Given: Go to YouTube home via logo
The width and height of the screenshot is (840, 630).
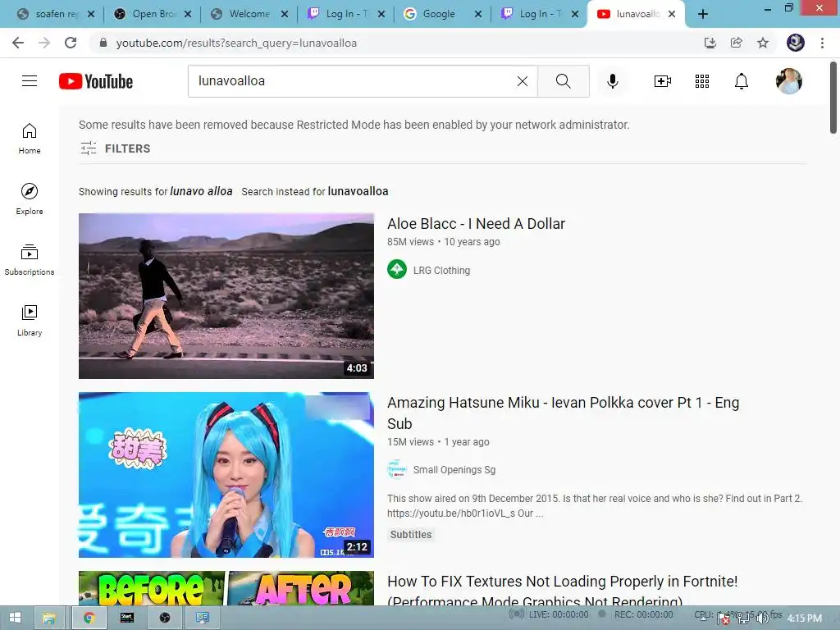Looking at the screenshot, I should [96, 81].
